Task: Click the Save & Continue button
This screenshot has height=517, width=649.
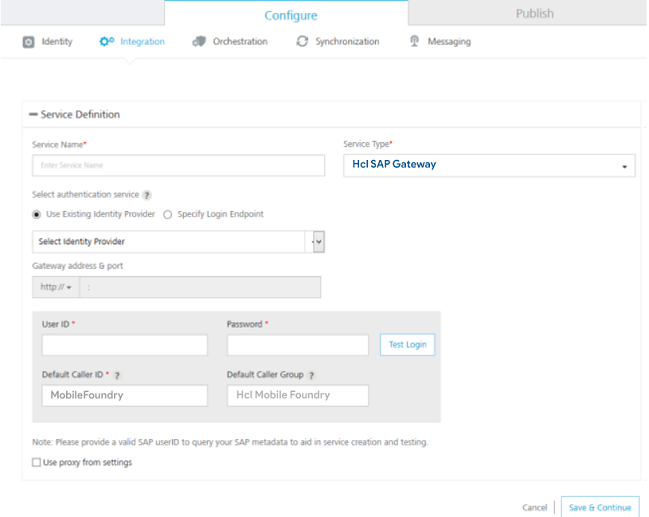Action: pos(599,507)
